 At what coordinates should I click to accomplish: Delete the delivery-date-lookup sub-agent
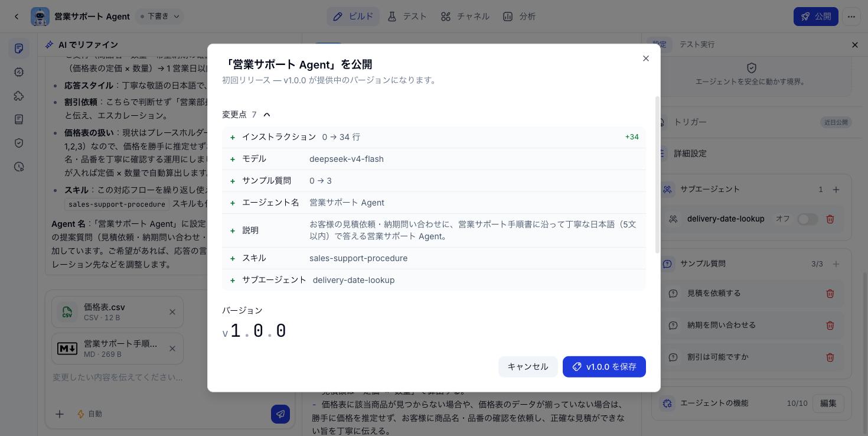click(830, 219)
